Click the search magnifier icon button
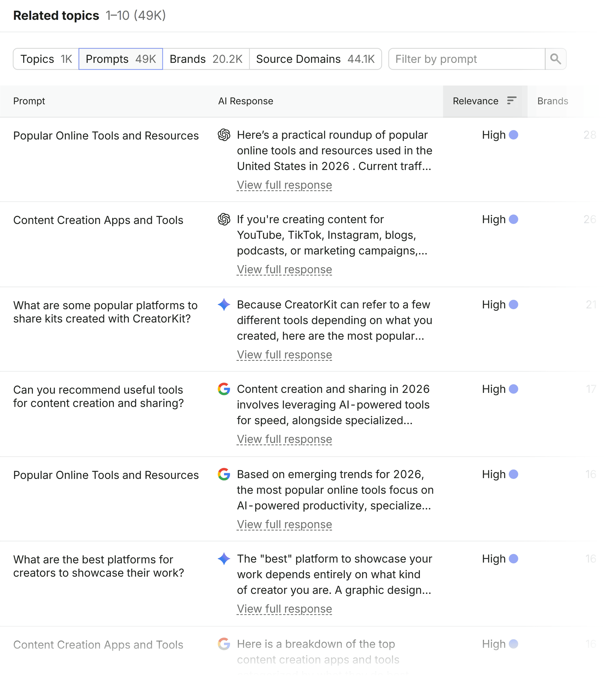Screen dimensions: 616x683 coord(555,59)
